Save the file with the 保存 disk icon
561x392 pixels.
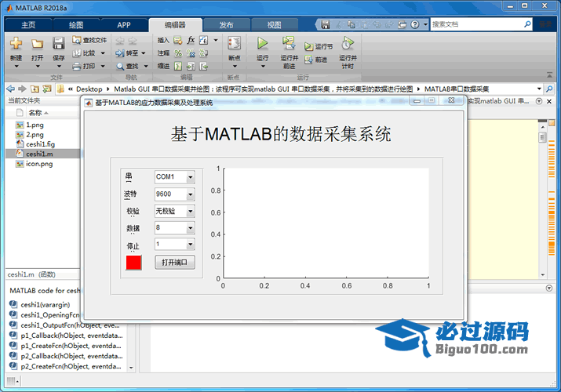[59, 43]
